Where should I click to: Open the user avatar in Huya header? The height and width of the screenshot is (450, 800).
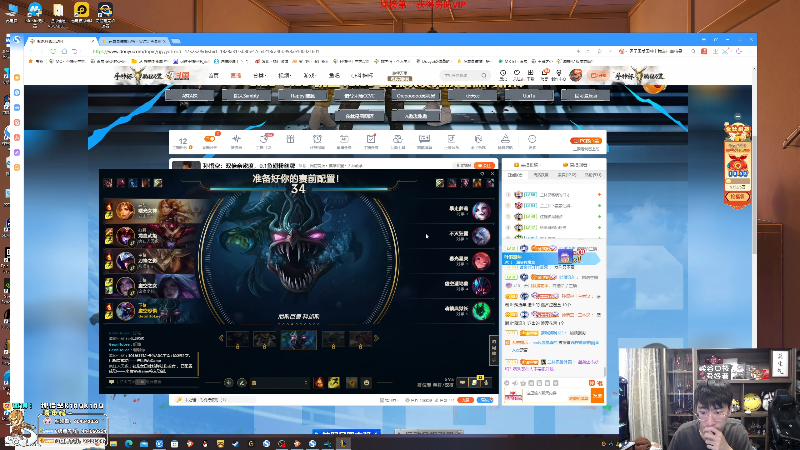pos(576,76)
